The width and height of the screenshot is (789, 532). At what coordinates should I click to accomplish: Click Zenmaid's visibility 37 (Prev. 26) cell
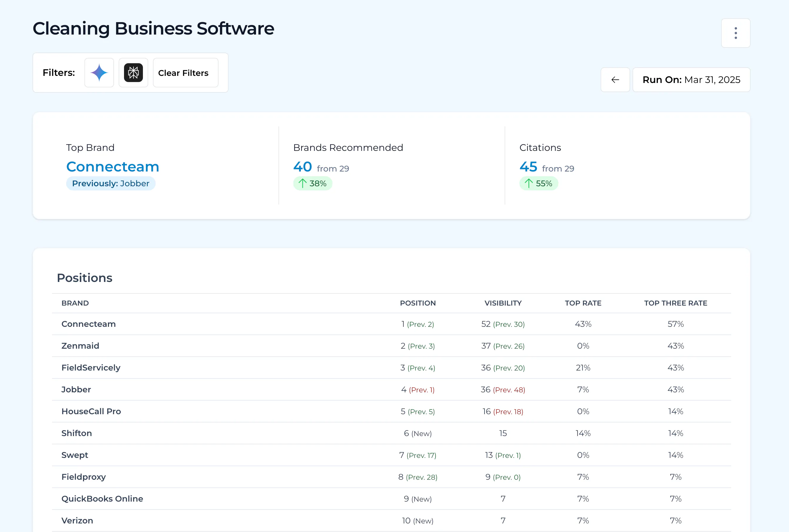[x=503, y=346]
